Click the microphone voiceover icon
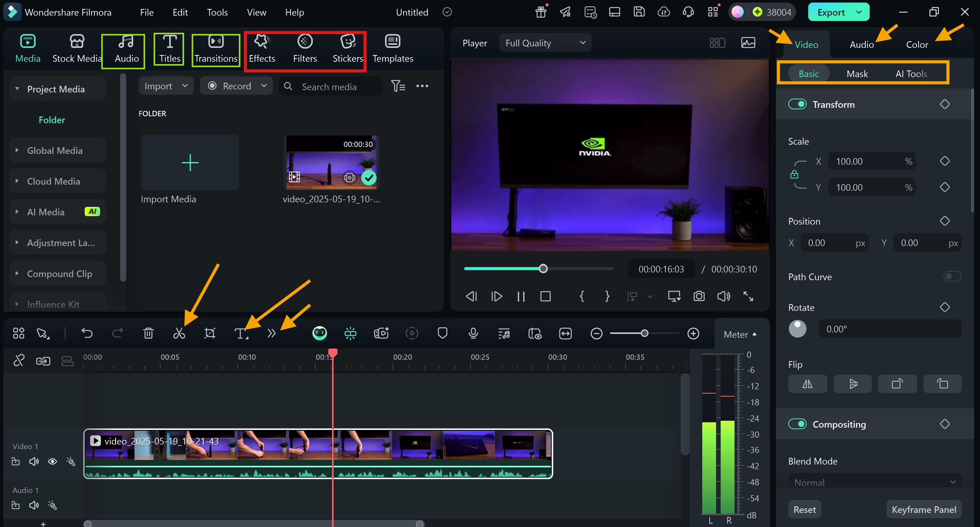 473,334
